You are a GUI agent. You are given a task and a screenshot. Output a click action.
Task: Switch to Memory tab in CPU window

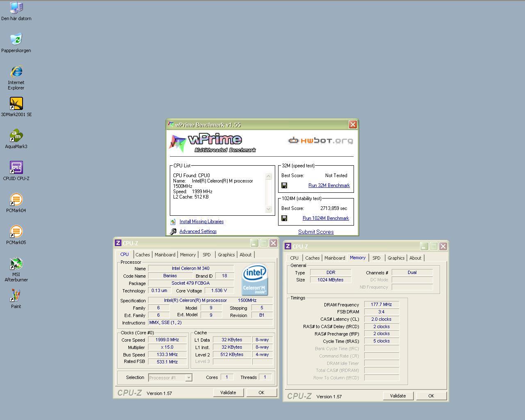tap(188, 255)
